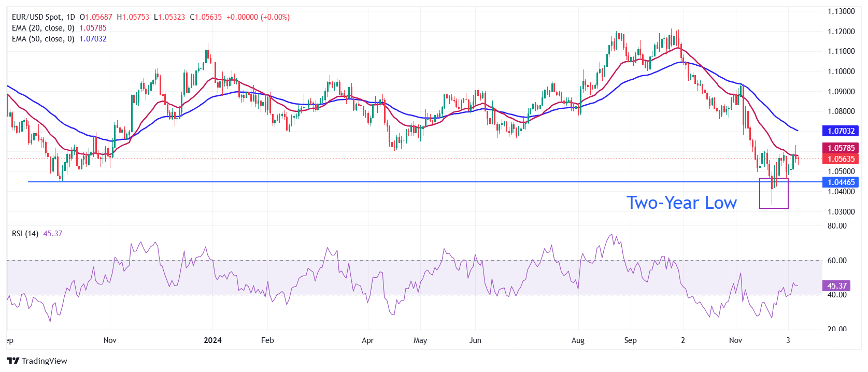The height and width of the screenshot is (372, 868).
Task: Click the Sep label on time axis
Action: click(630, 340)
